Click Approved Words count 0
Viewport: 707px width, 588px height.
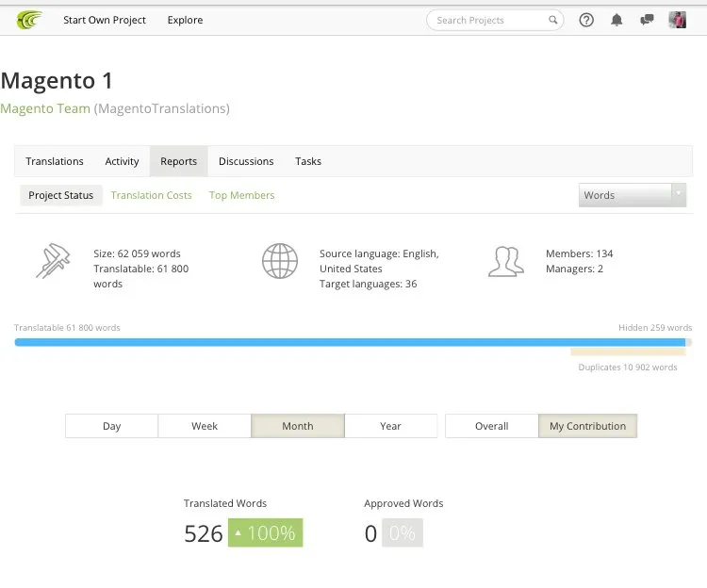tap(370, 533)
